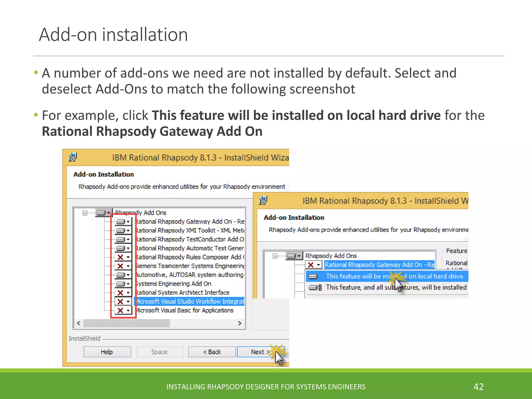
Task: Select Rational Rhapsody Gateway Add On in left tree
Action: (190, 222)
